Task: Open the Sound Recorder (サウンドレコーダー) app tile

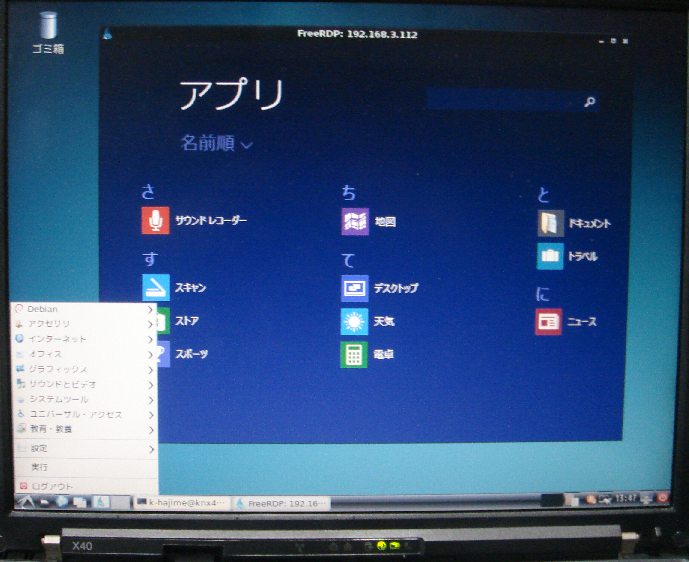Action: [x=194, y=220]
